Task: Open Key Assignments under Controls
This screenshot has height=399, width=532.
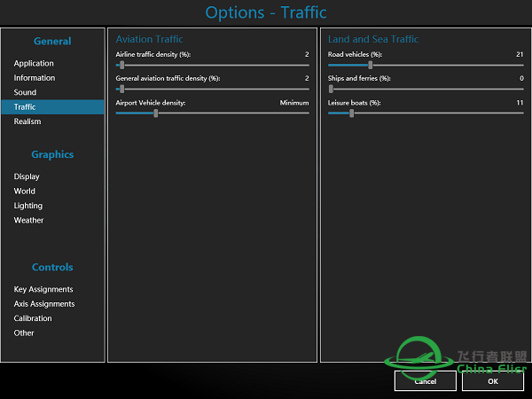Action: coord(43,289)
